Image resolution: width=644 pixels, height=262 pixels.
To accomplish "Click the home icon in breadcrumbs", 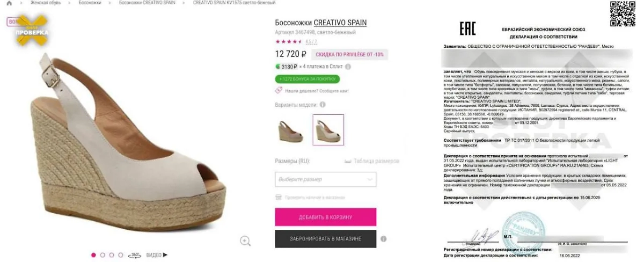I will (x=9, y=3).
